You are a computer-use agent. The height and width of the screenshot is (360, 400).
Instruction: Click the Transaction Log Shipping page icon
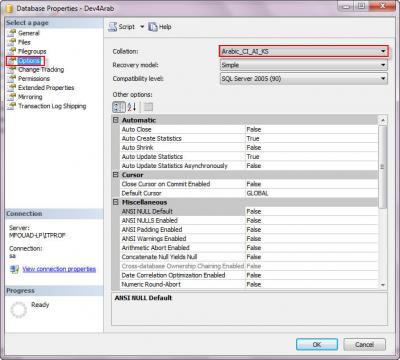(x=12, y=106)
